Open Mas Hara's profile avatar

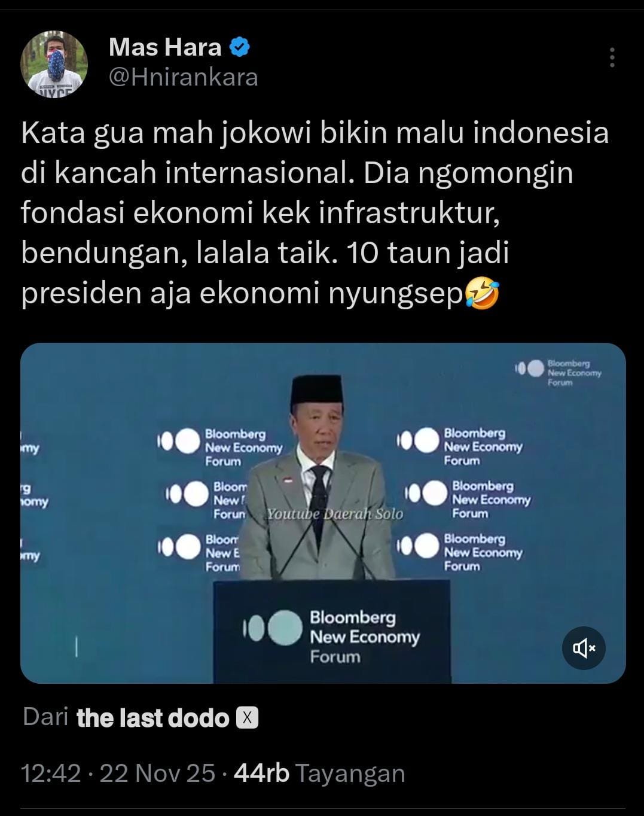(54, 63)
